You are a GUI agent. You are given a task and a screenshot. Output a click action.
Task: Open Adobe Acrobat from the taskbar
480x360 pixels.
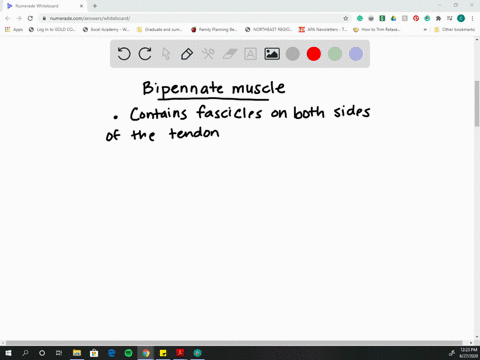point(180,353)
